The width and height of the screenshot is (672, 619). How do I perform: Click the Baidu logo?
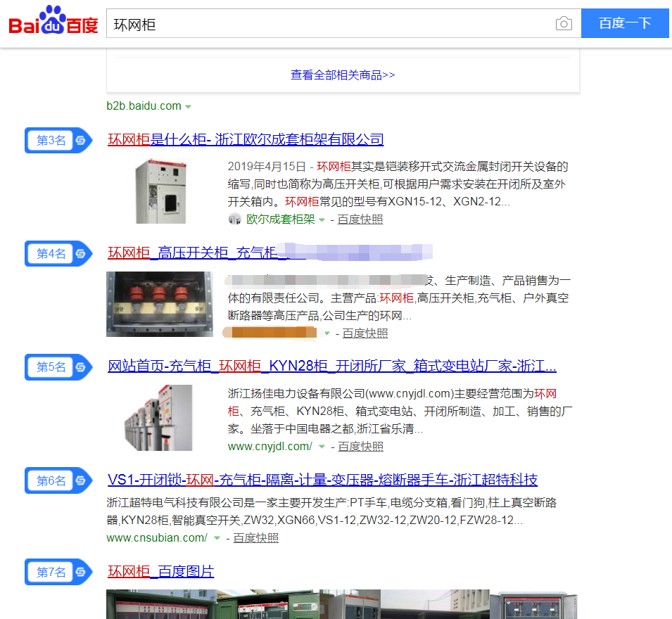pos(53,20)
